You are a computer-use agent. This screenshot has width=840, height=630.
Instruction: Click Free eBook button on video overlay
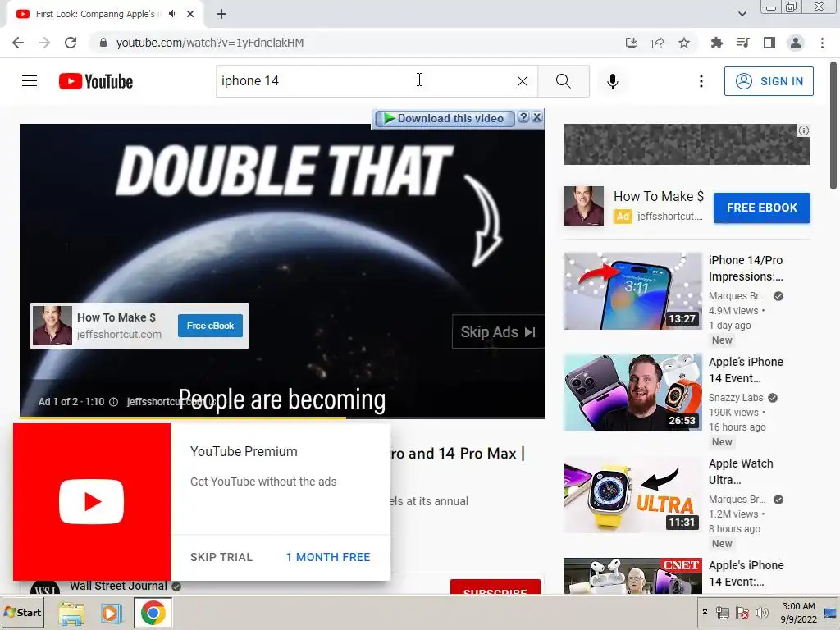(x=210, y=326)
